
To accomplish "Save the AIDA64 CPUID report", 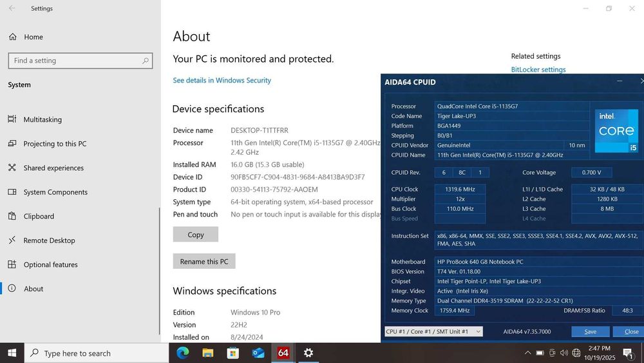I will 590,331.
